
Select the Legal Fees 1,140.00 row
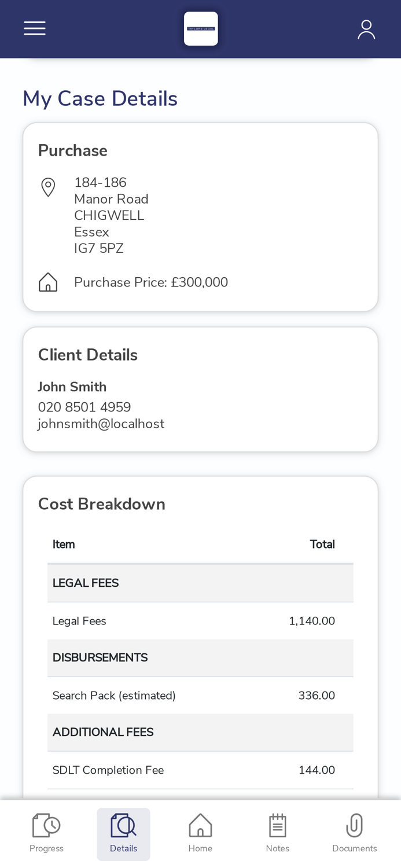click(x=200, y=621)
